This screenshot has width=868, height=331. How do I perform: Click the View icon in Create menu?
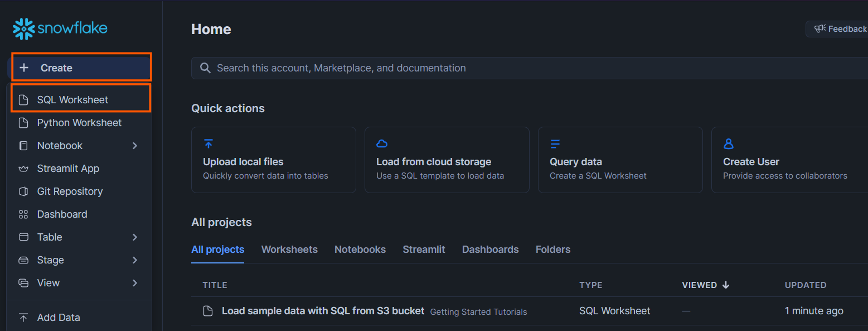(x=23, y=283)
